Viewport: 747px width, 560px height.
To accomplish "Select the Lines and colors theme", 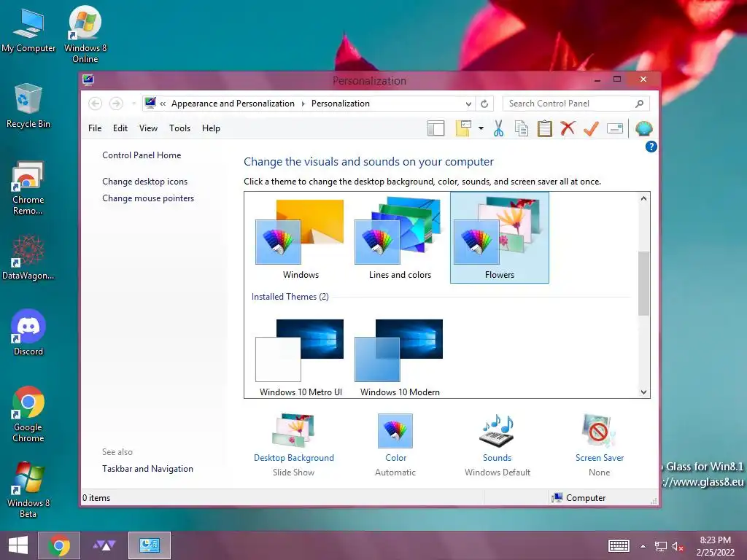I will (400, 239).
